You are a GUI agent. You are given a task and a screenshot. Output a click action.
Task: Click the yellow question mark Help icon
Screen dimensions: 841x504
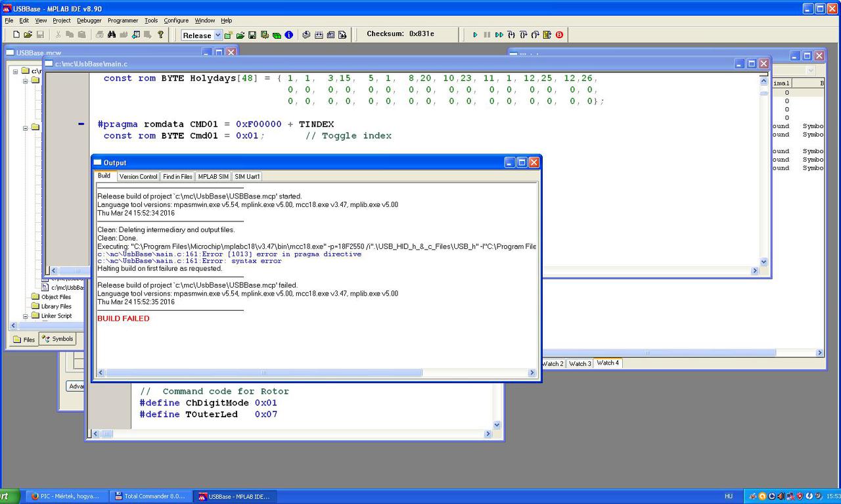[160, 35]
